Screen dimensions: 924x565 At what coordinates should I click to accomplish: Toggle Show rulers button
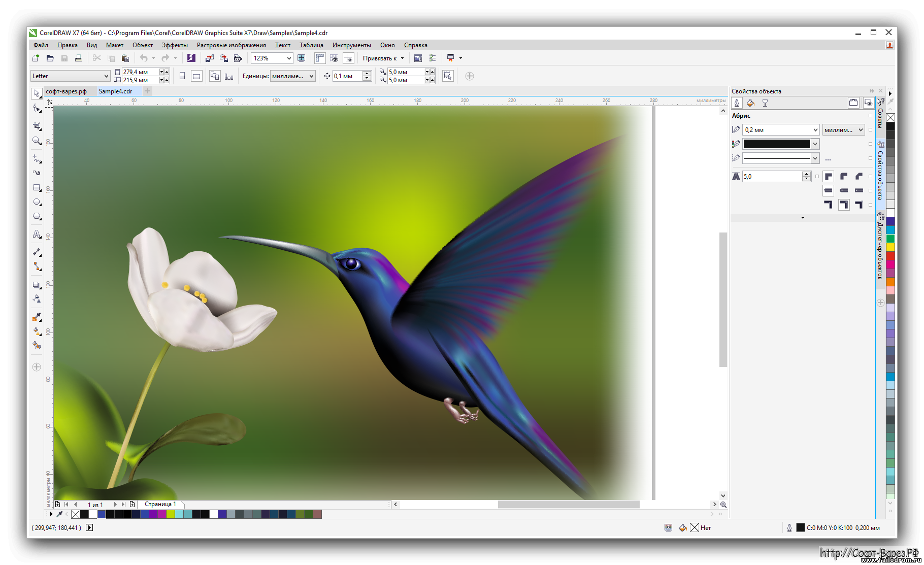point(319,58)
